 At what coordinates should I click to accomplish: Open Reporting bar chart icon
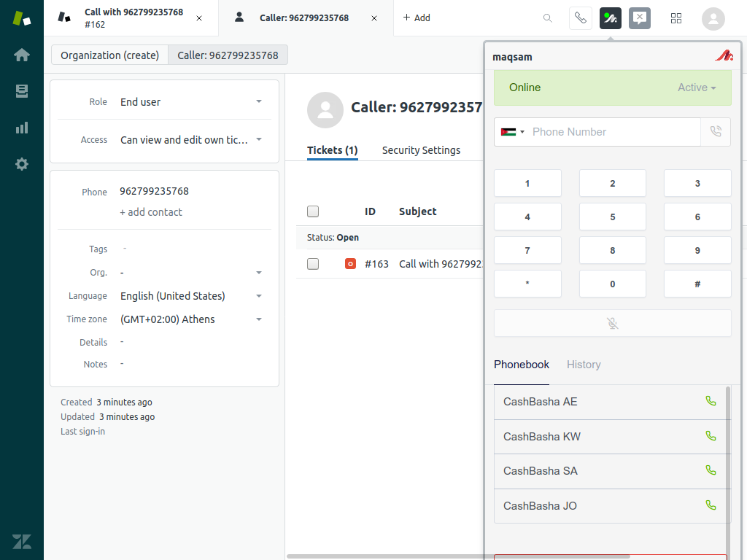click(22, 128)
